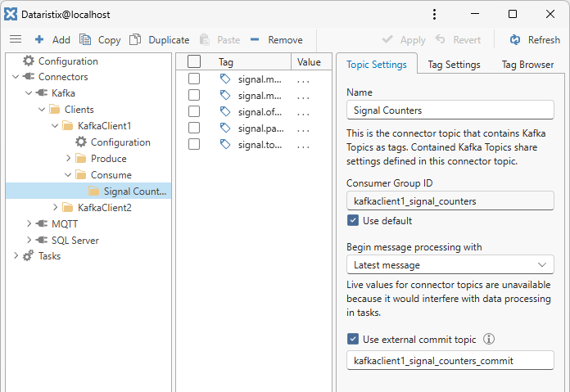Click the Signal Counters name field
This screenshot has width=570, height=392.
tap(450, 110)
